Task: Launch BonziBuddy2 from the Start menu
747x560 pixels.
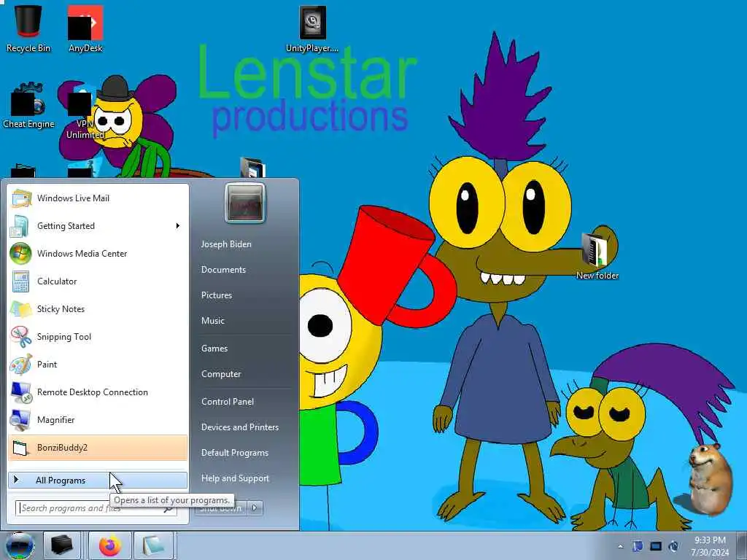Action: pyautogui.click(x=98, y=448)
